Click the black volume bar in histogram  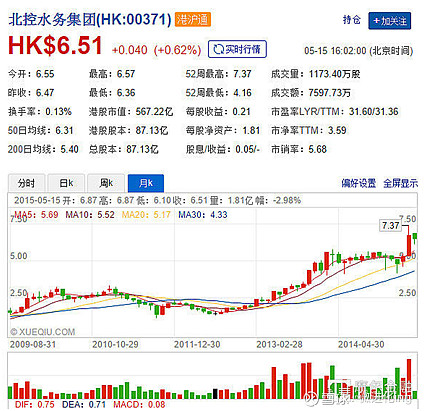[215, 394]
